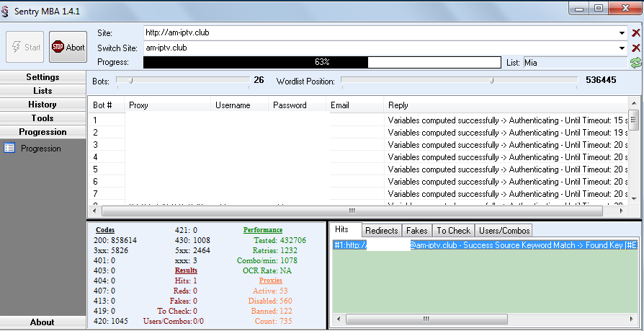Switch to the Users/Combos tab
This screenshot has width=644, height=331.
pos(505,230)
